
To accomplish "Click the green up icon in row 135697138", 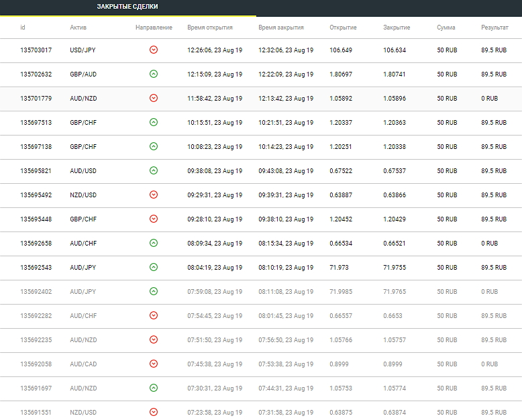I will (154, 146).
